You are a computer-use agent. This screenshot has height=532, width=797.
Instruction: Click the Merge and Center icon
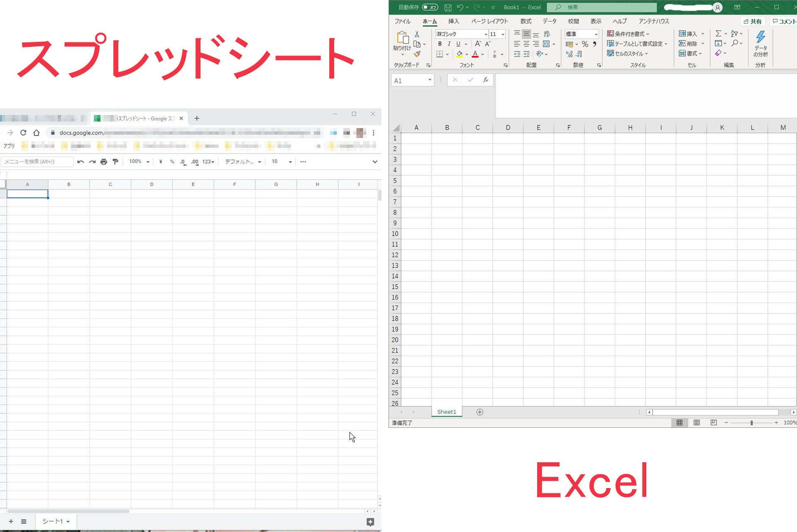pos(546,44)
